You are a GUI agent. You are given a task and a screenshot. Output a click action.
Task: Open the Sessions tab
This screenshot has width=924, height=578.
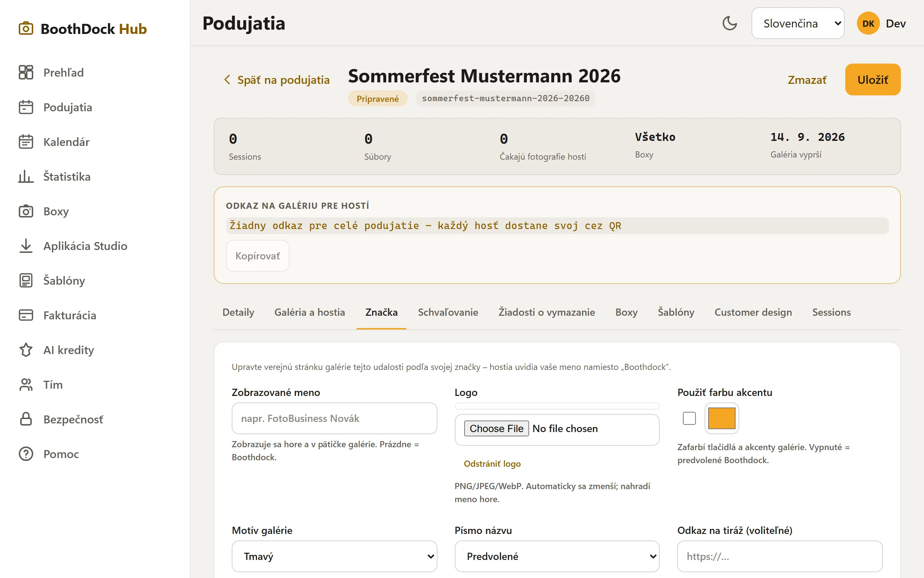(831, 312)
